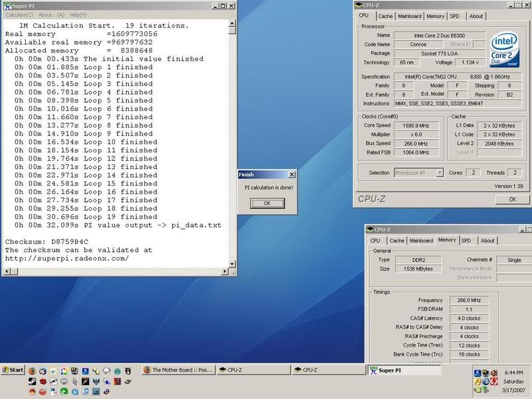Screen dimensions: 532x399
Task: Click the Rated FSB value '1064.0 MHz'
Action: [x=416, y=153]
